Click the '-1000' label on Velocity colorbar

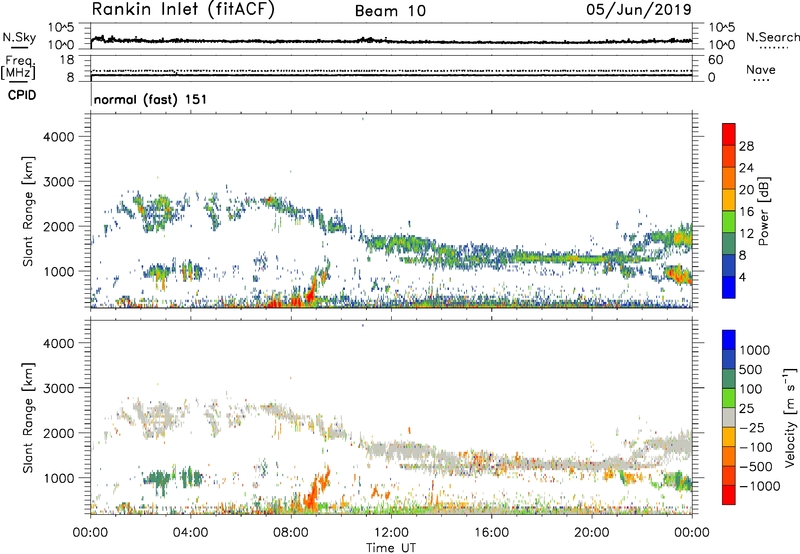tap(760, 486)
